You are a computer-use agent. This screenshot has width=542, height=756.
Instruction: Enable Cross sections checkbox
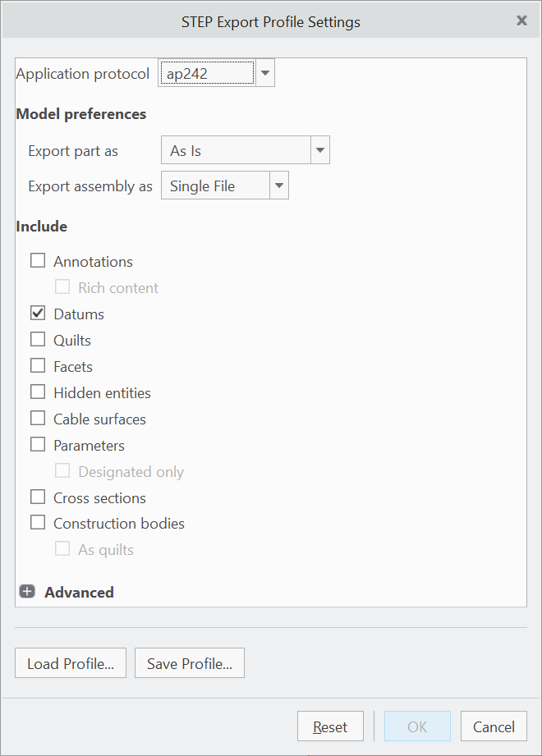click(x=38, y=497)
